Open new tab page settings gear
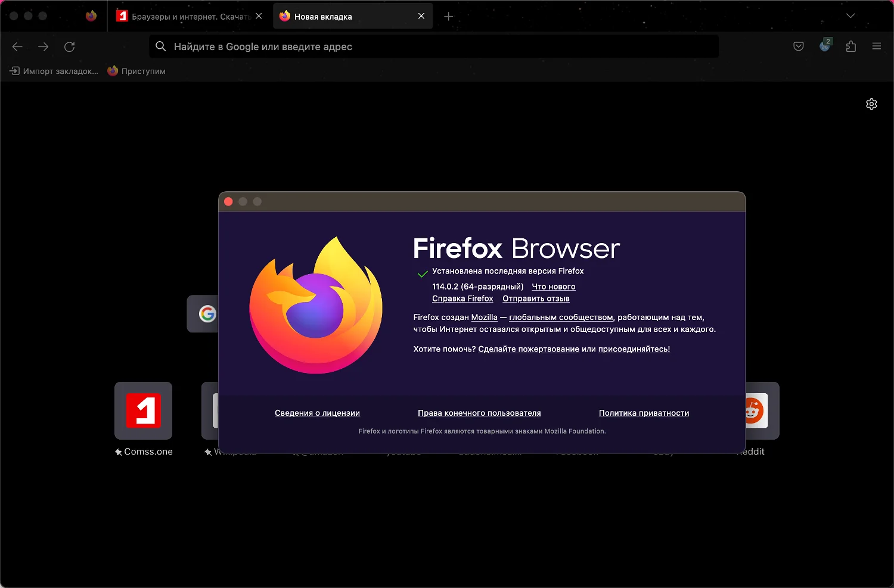 [x=871, y=104]
